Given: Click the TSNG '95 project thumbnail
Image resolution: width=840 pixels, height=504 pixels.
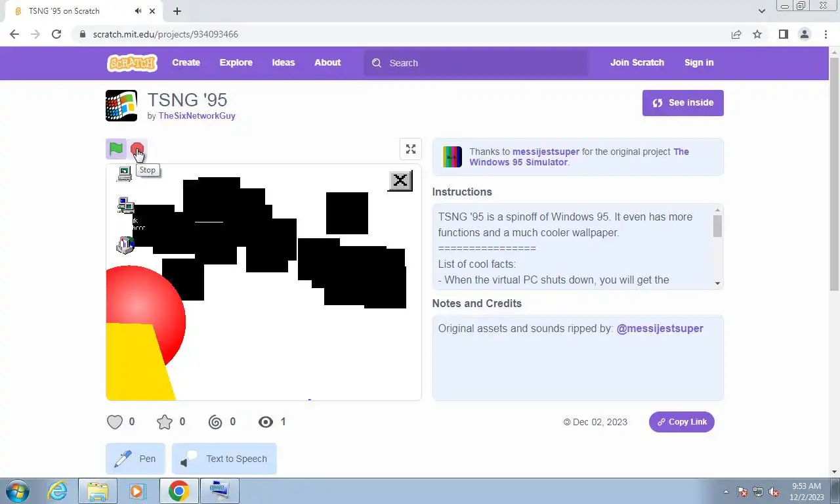Looking at the screenshot, I should pyautogui.click(x=121, y=106).
